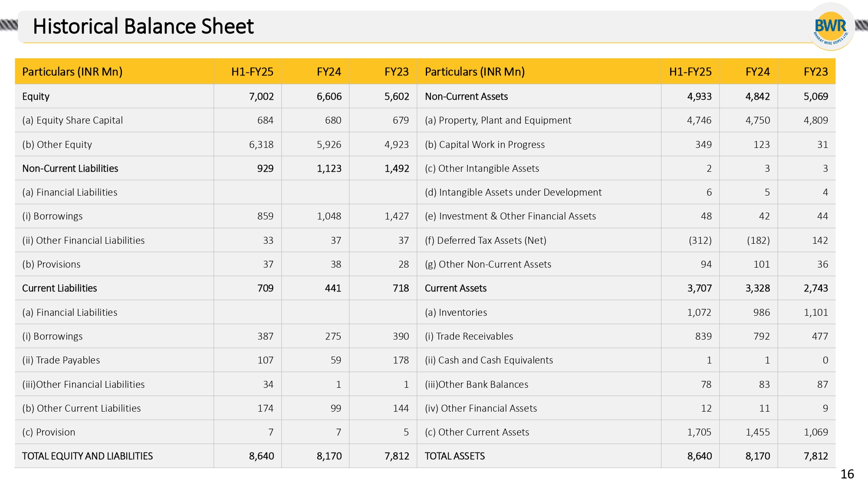The image size is (868, 488).
Task: Select the right FY23 column header
Action: coord(815,72)
